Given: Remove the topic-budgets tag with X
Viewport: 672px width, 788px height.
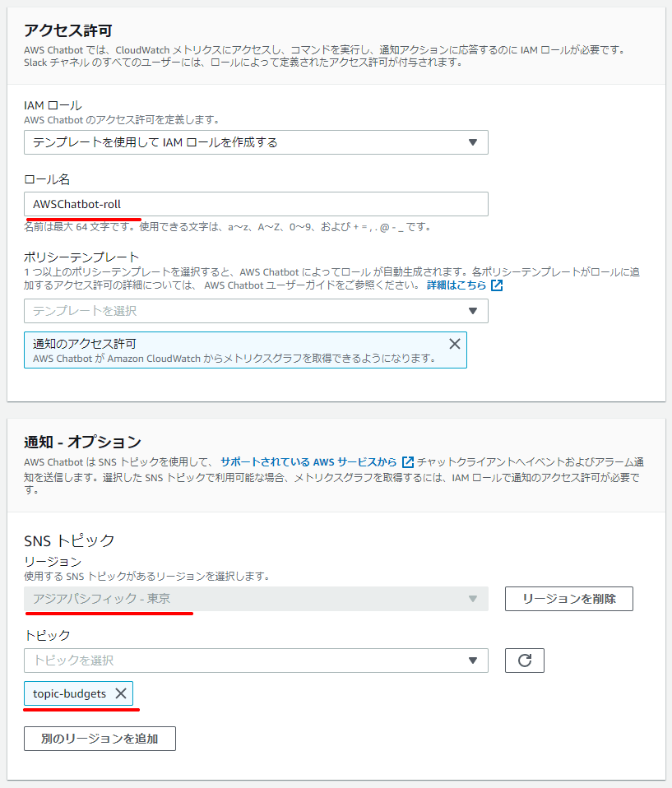Looking at the screenshot, I should tap(121, 693).
